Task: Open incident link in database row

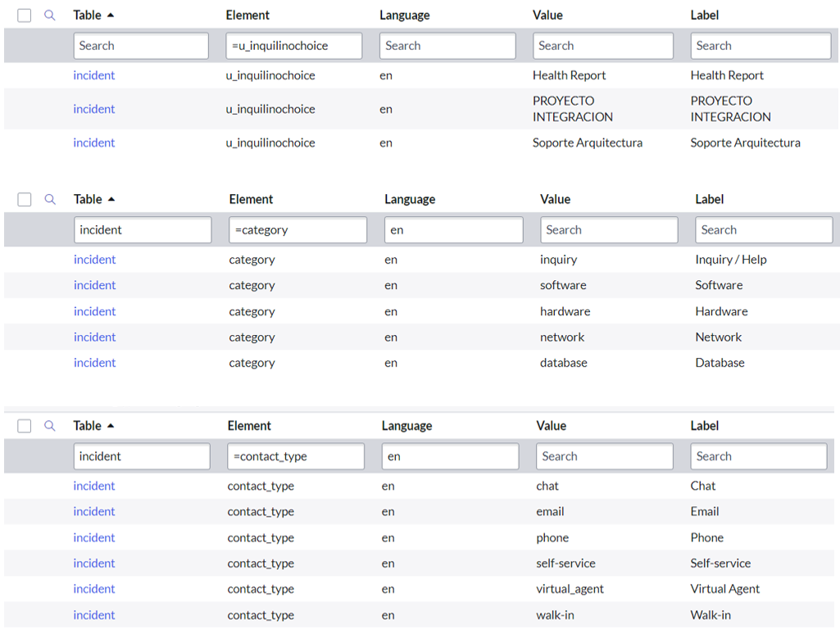Action: 94,363
